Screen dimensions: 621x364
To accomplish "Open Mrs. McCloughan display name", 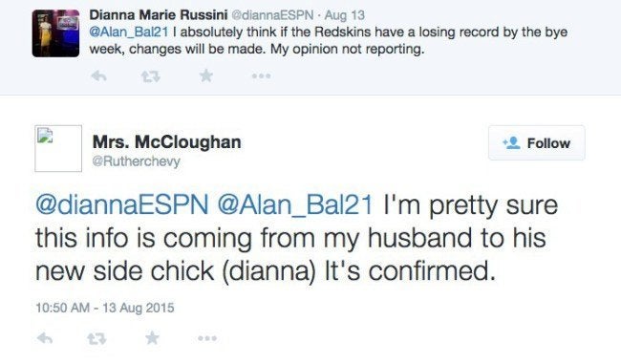I will coord(167,141).
